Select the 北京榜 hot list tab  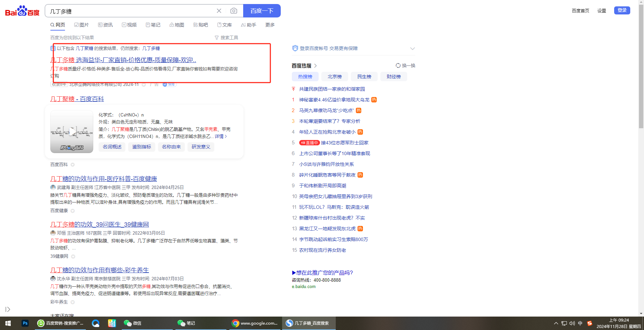pos(334,77)
